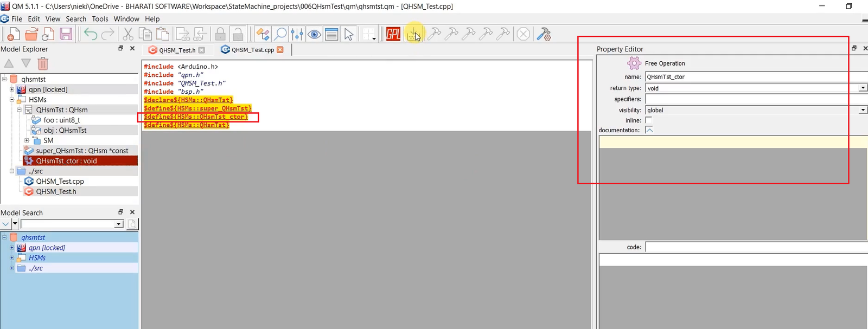Toggle the inline checkbox
Viewport: 868px width, 329px height.
coord(648,120)
